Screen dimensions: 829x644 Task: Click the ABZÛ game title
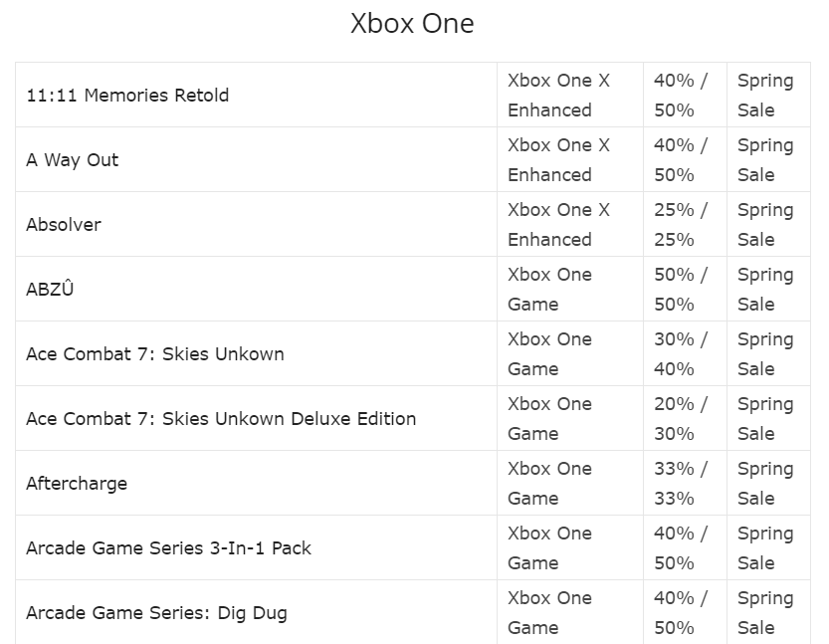pyautogui.click(x=50, y=289)
